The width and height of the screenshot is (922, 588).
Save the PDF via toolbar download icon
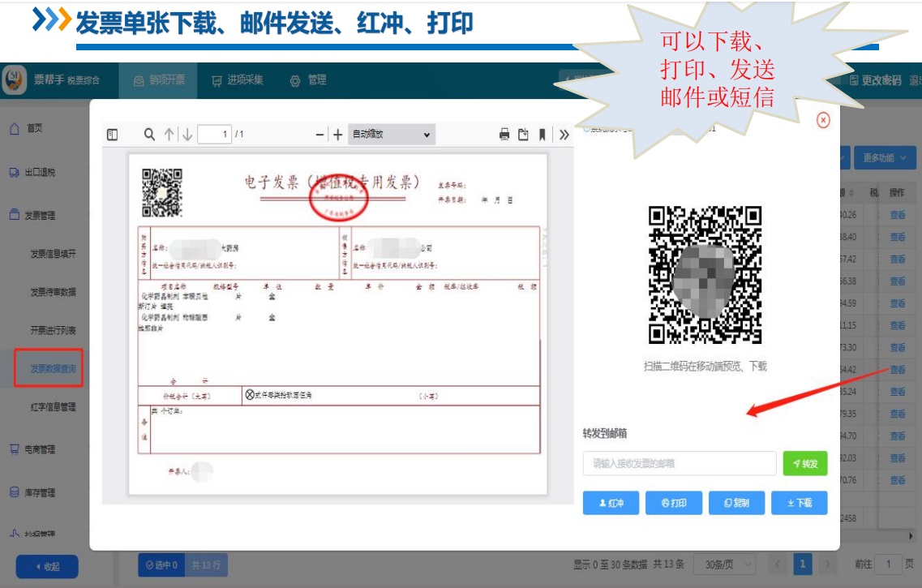point(523,135)
